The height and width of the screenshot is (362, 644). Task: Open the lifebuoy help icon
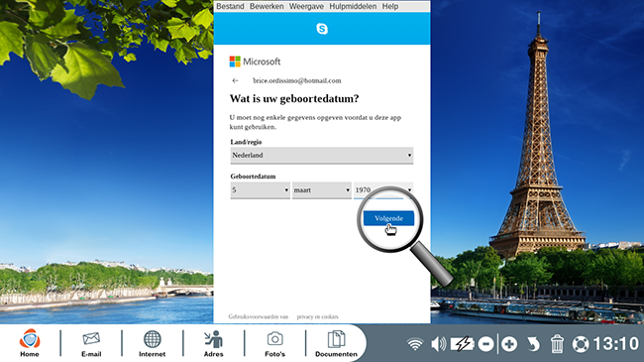tap(581, 344)
